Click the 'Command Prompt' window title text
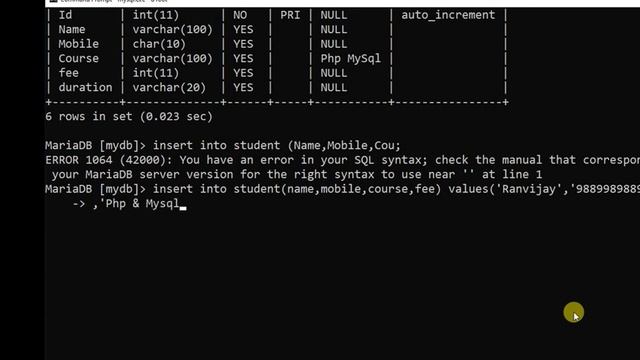The height and width of the screenshot is (360, 640). click(x=84, y=1)
